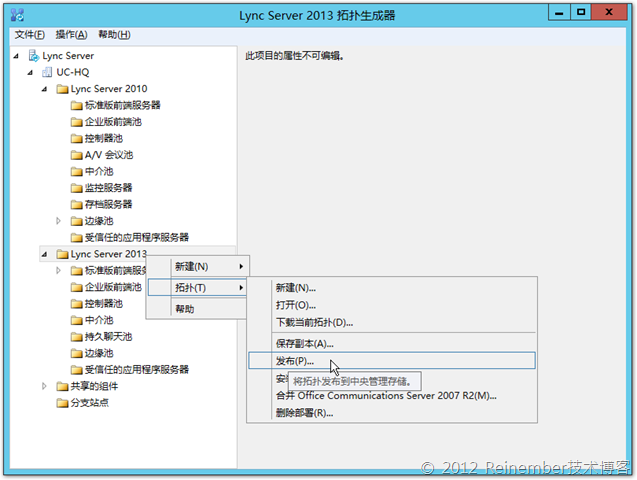This screenshot has height=480, width=637.
Task: Select 企业版前端池 under Lync Server 2013
Action: pos(113,287)
